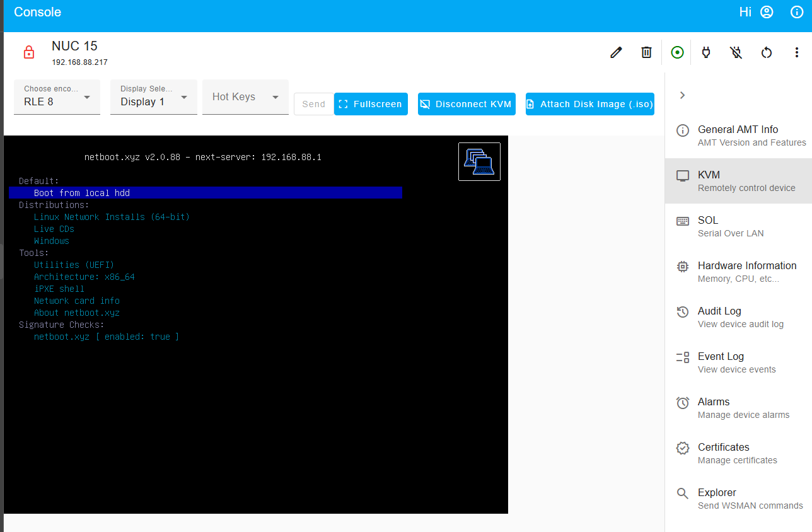Click the info icon in the top bar
This screenshot has height=532, width=812.
click(x=796, y=12)
